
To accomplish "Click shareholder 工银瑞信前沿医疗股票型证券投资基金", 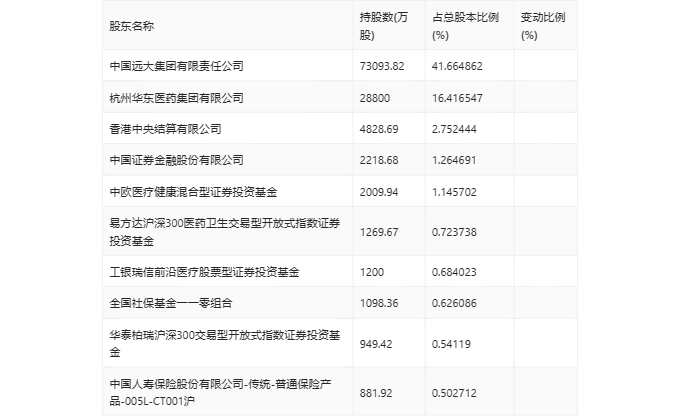I will (x=204, y=272).
